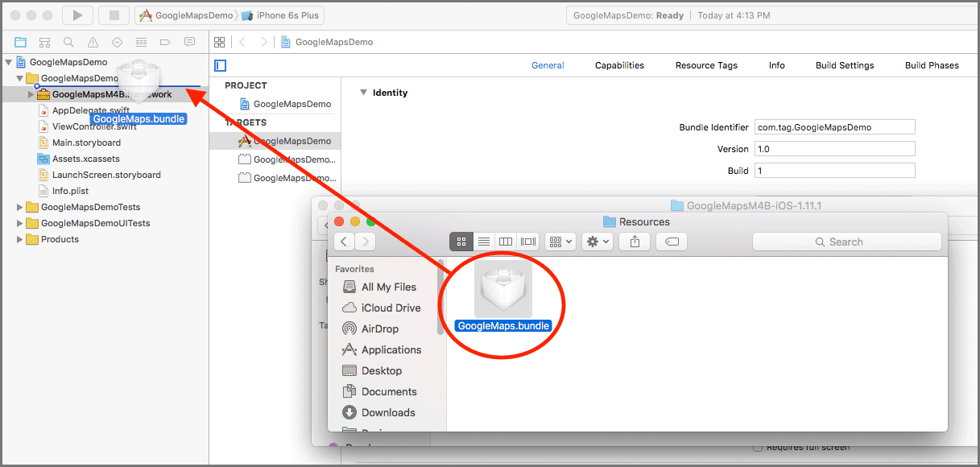The height and width of the screenshot is (467, 980).
Task: Select the GoogleMaps.bundle file in Finder
Action: (502, 296)
